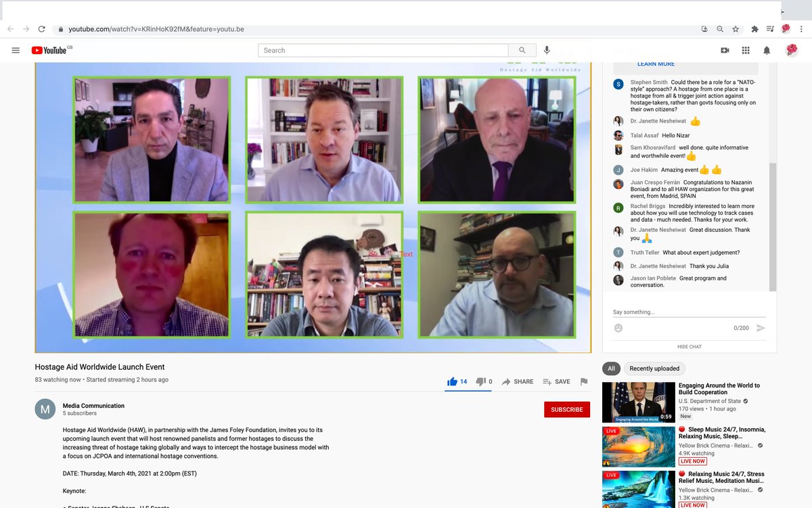Click the Say something chat input
This screenshot has width=812, height=508.
coord(690,312)
